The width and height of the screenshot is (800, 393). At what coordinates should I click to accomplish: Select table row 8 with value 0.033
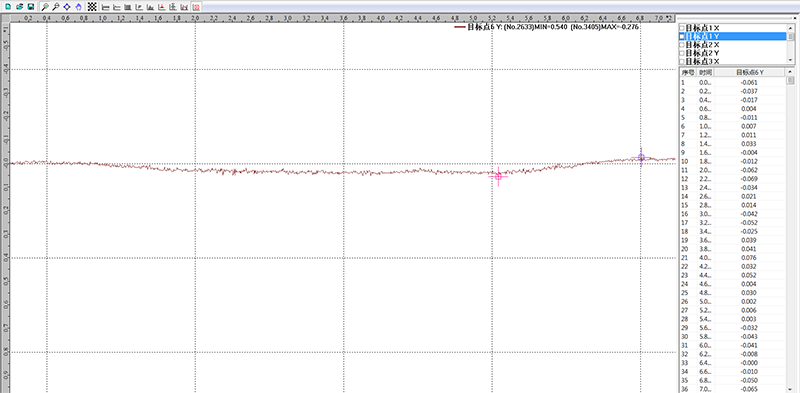pyautogui.click(x=733, y=144)
